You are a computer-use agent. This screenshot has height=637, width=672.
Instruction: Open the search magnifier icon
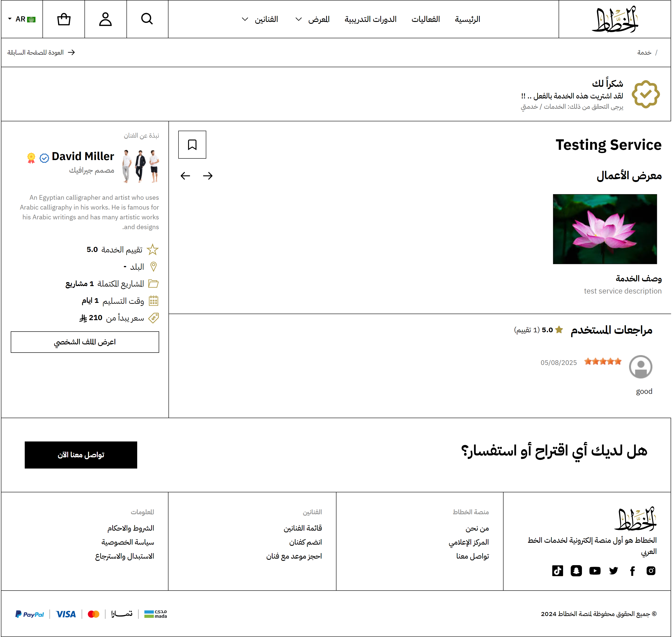[x=147, y=19]
